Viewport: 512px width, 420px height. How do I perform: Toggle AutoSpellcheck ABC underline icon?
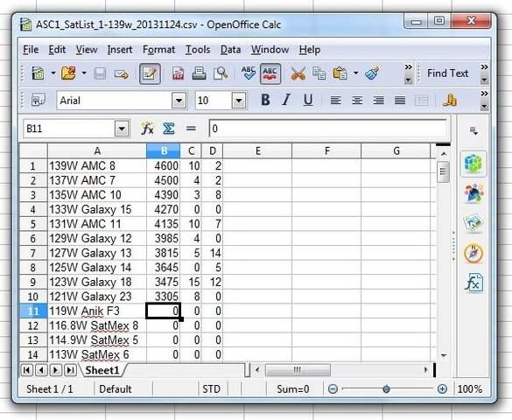[270, 73]
